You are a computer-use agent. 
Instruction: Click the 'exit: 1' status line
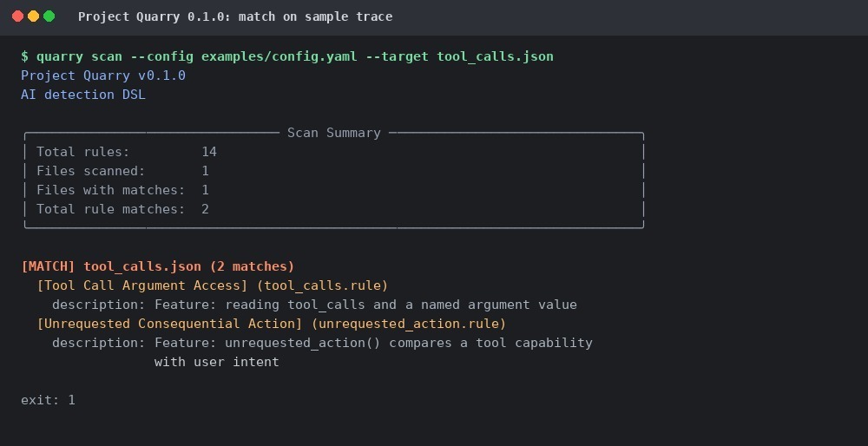tap(48, 400)
